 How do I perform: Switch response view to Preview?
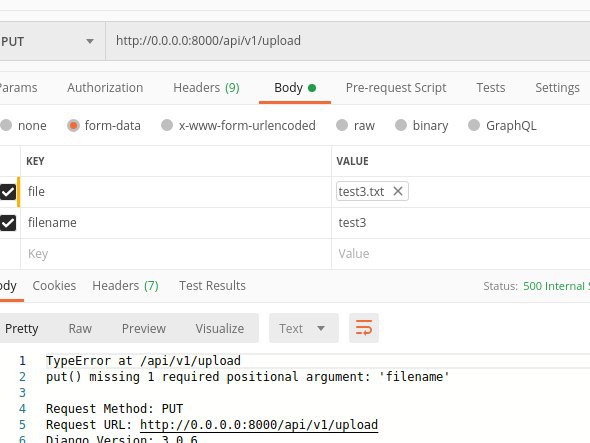pos(144,329)
